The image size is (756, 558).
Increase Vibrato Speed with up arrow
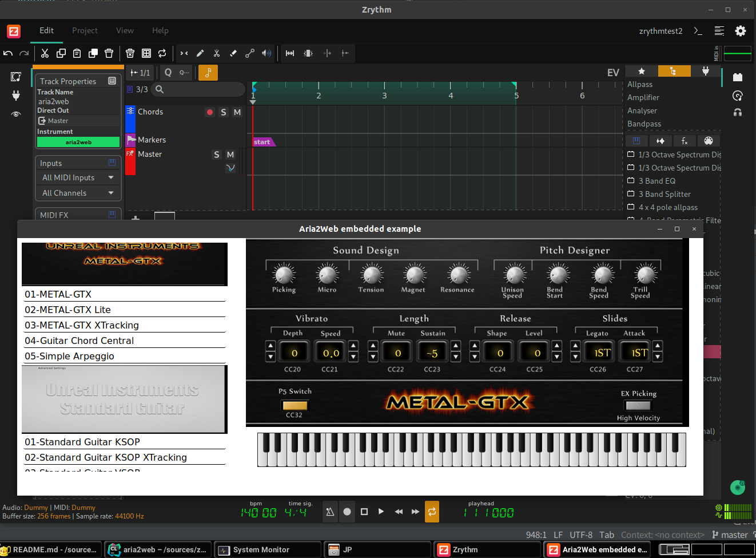coord(353,345)
